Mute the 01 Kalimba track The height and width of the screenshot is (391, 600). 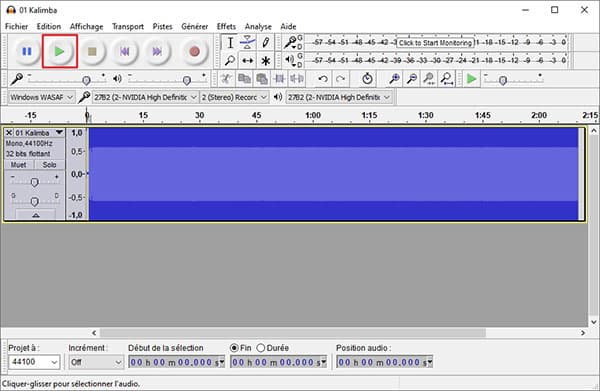point(19,165)
